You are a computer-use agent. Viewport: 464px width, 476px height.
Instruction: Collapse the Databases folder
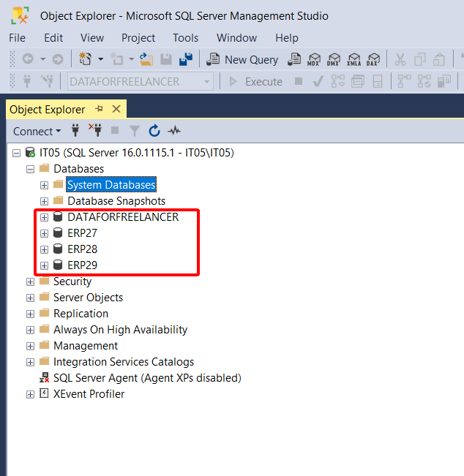tap(31, 169)
